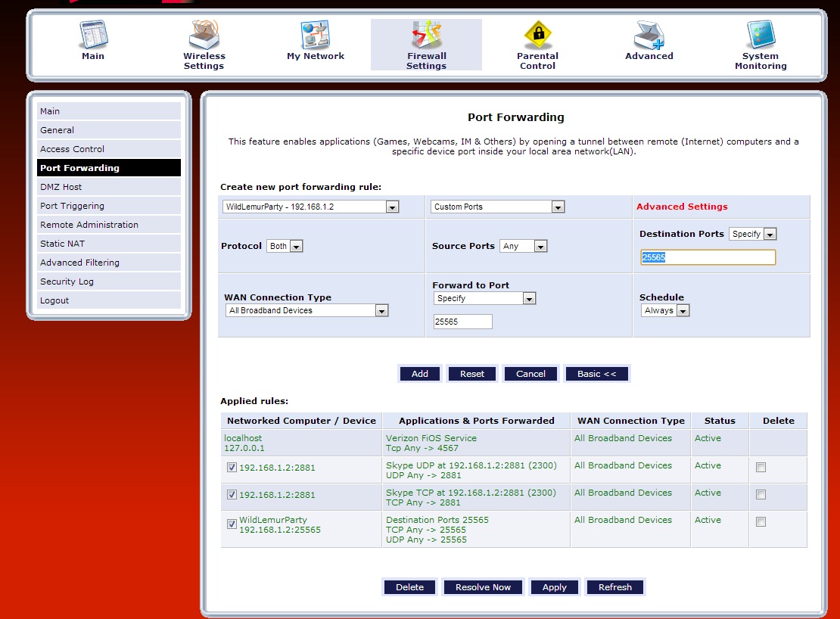Click Skype UDP at 192.168.1.2:2881 text

(x=471, y=465)
